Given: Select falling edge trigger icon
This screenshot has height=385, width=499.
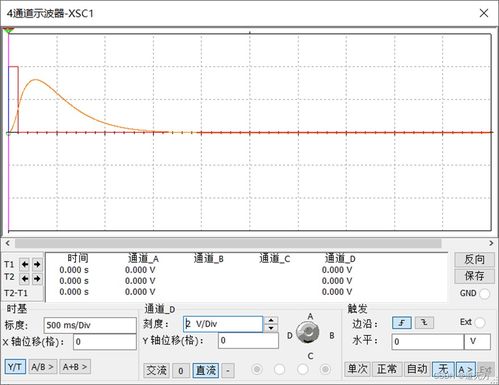Looking at the screenshot, I should tap(424, 323).
